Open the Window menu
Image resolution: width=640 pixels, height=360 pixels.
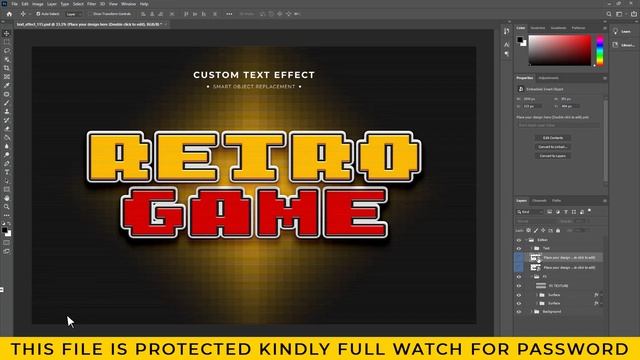[x=128, y=4]
